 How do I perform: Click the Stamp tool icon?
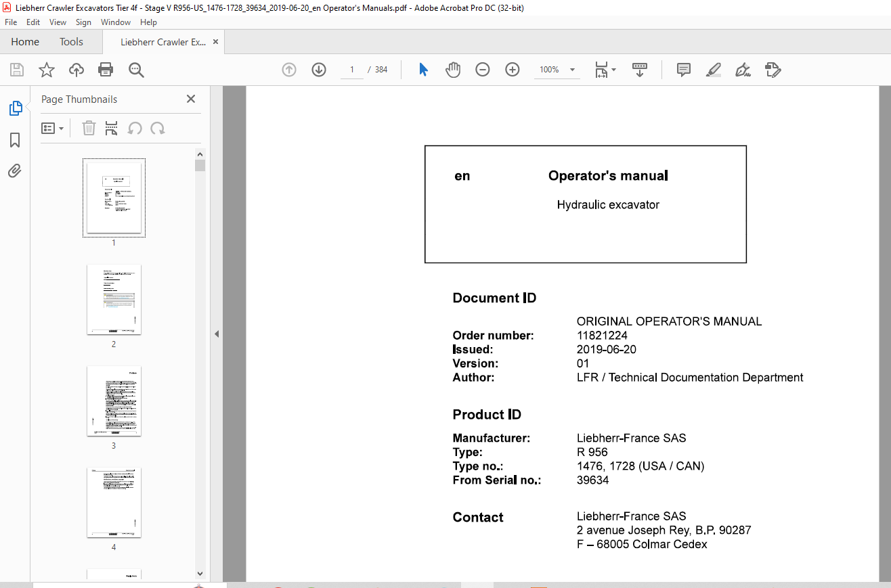[773, 70]
